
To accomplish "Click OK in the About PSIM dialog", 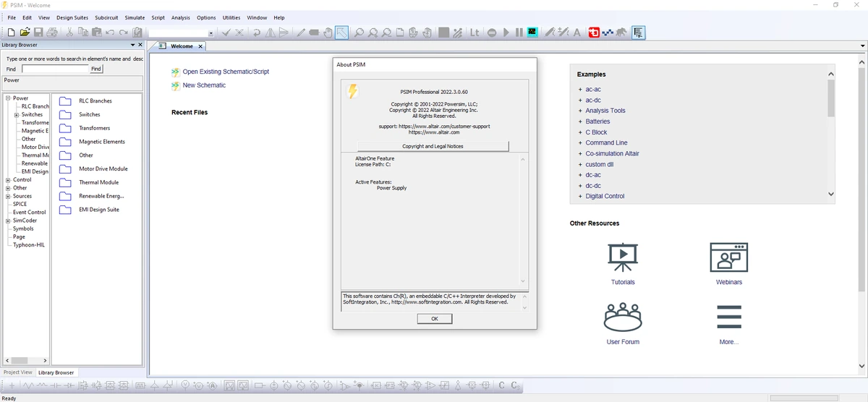I will click(x=435, y=318).
